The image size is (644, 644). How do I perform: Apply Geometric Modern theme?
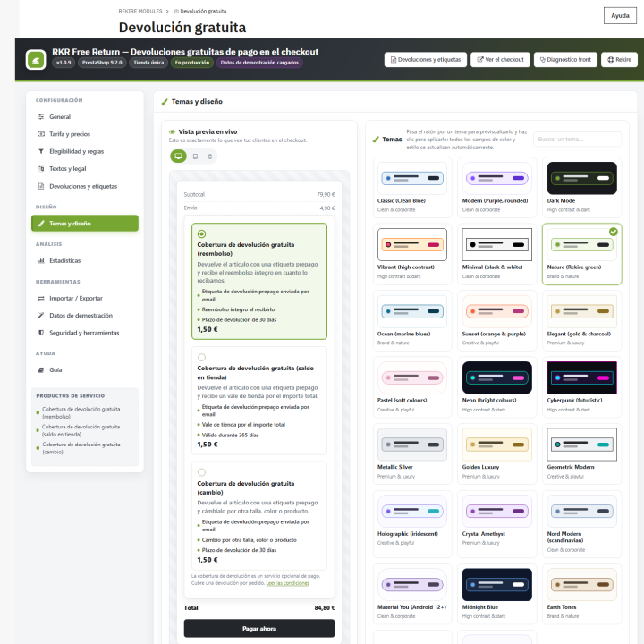point(582,454)
